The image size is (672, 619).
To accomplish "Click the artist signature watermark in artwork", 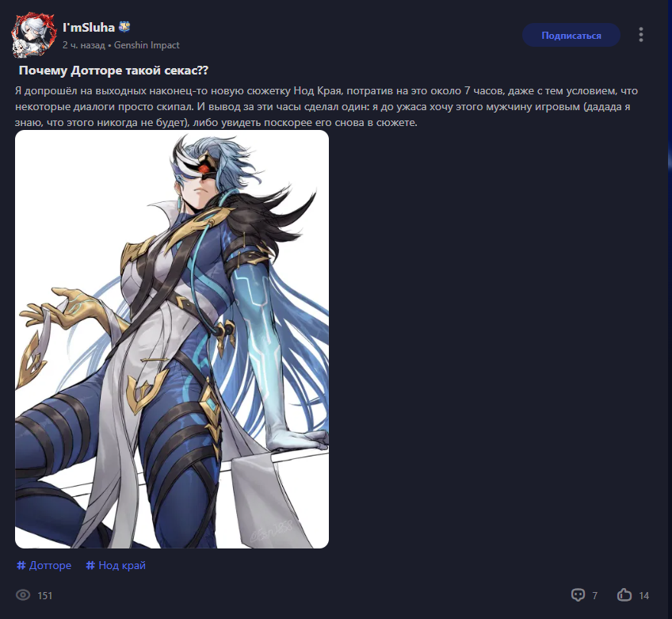I will (272, 530).
